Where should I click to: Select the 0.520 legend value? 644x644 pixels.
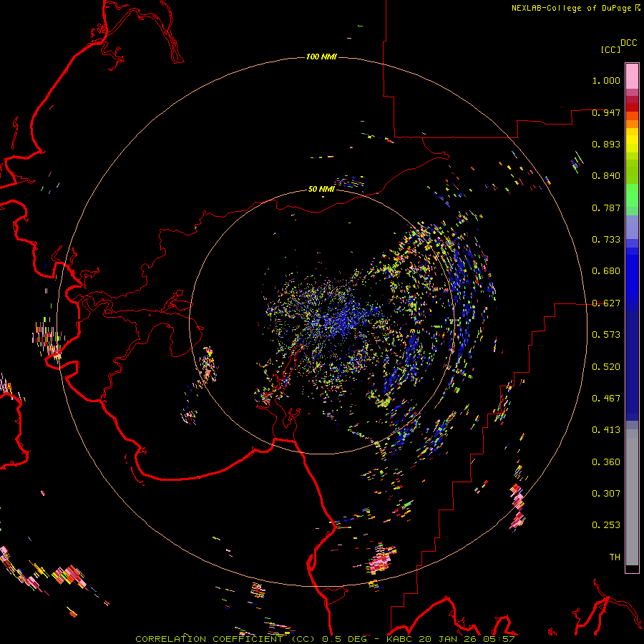coord(606,366)
